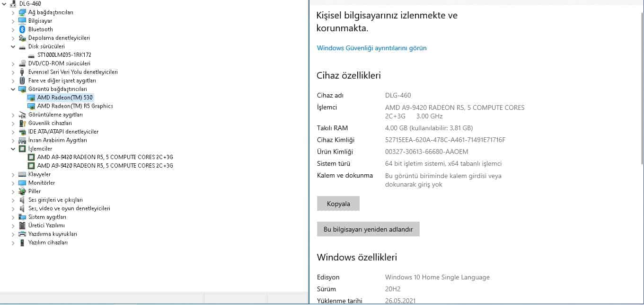Click the İşlemci value AMD A9-9420 in settings
644x305 pixels.
(455, 112)
